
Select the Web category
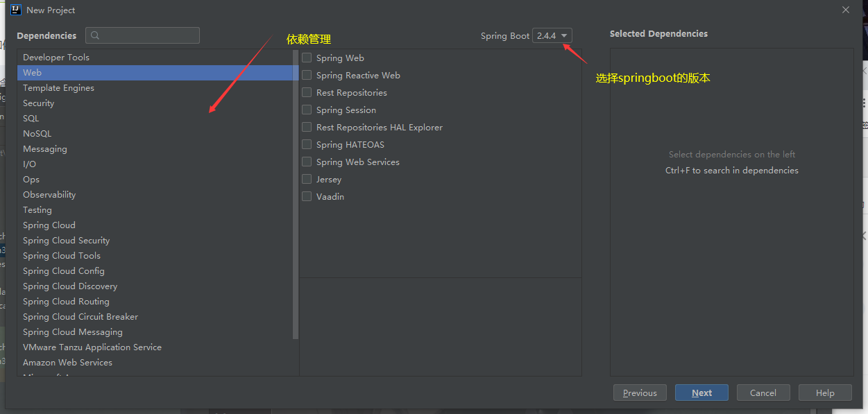155,73
